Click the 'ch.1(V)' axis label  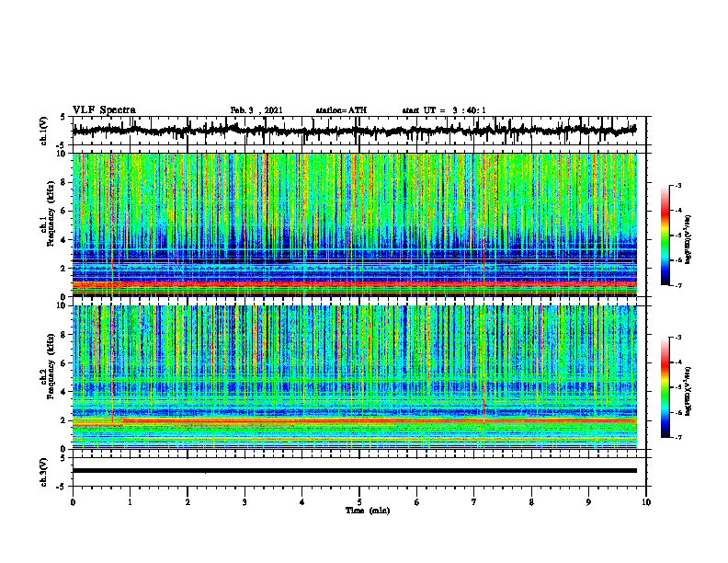[x=44, y=131]
